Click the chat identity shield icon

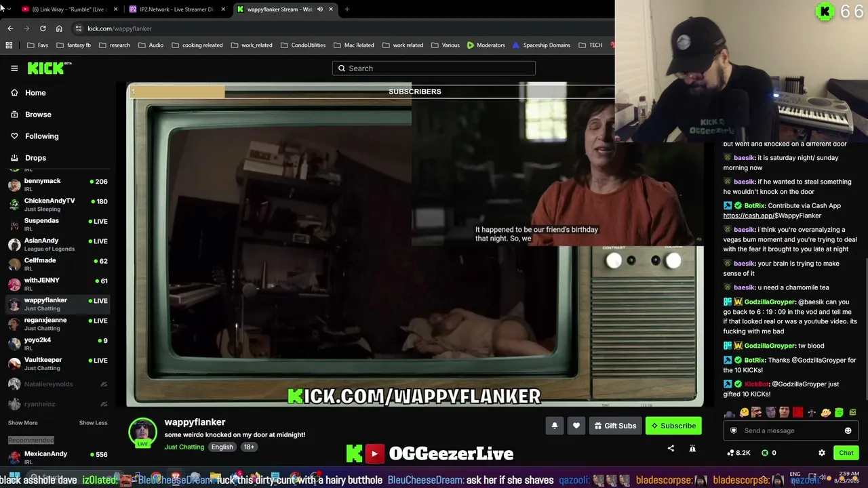733,430
